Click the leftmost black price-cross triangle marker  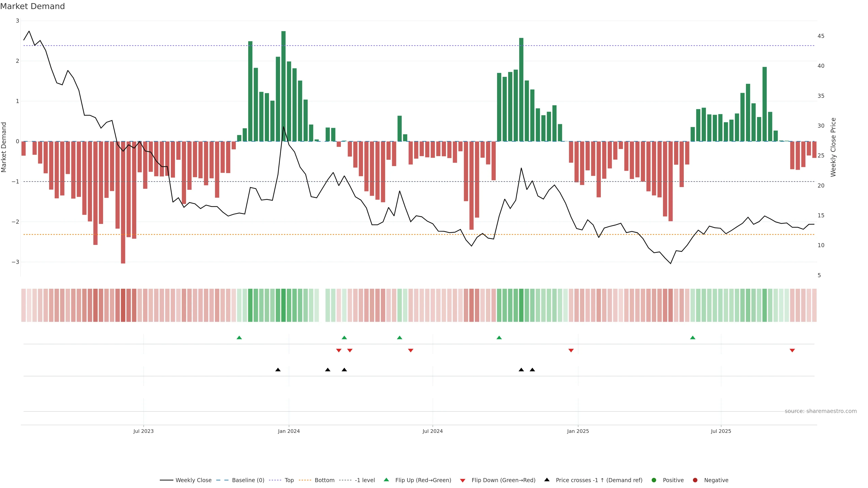click(278, 370)
